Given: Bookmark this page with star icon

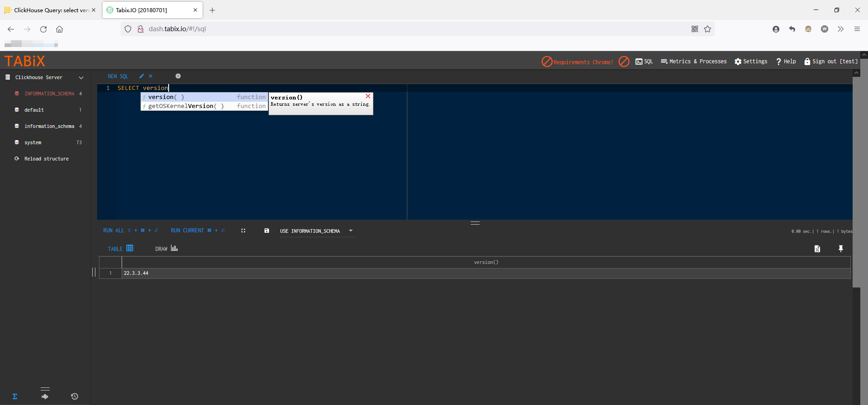Looking at the screenshot, I should (708, 29).
